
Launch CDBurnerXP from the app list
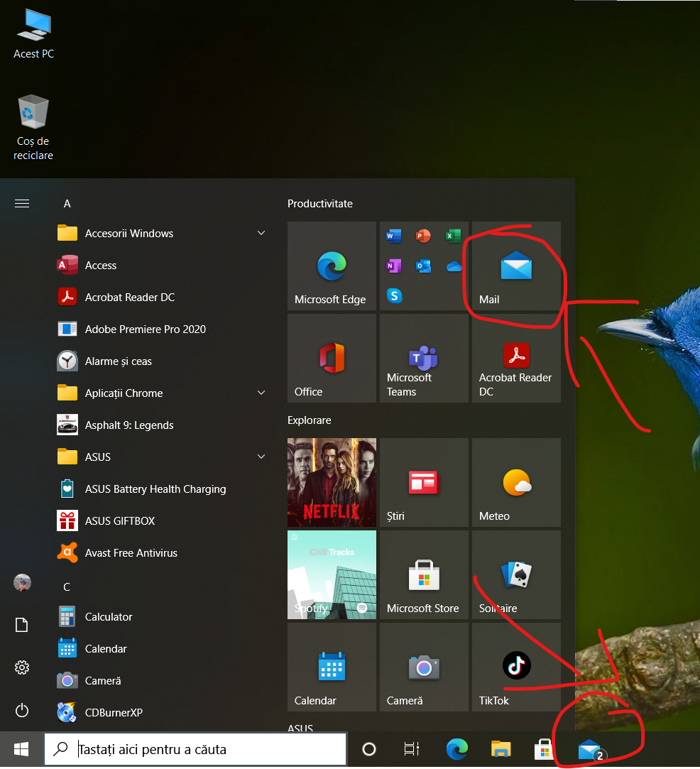(x=162, y=713)
